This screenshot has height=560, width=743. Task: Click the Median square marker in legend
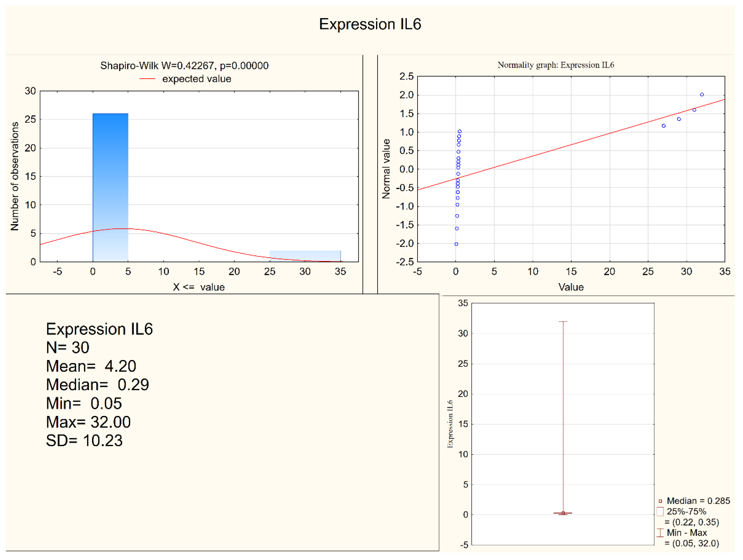pos(660,501)
